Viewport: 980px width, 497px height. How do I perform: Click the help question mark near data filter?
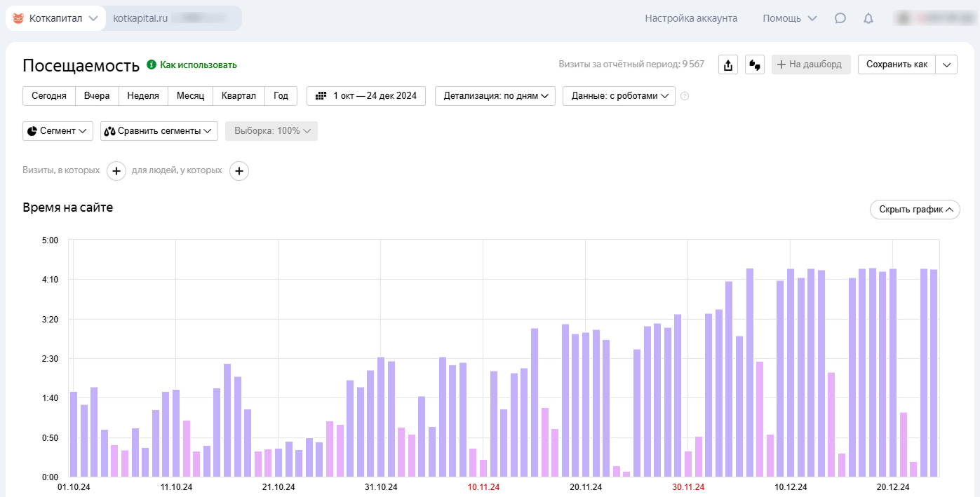685,96
